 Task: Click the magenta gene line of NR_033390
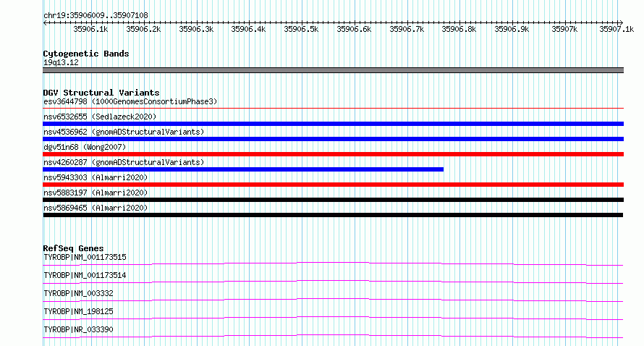pos(333,336)
